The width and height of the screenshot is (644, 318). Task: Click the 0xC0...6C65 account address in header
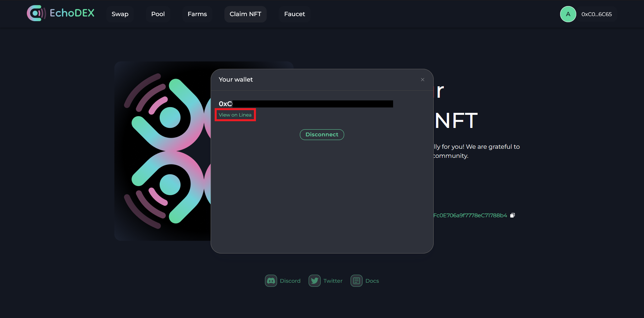click(596, 14)
